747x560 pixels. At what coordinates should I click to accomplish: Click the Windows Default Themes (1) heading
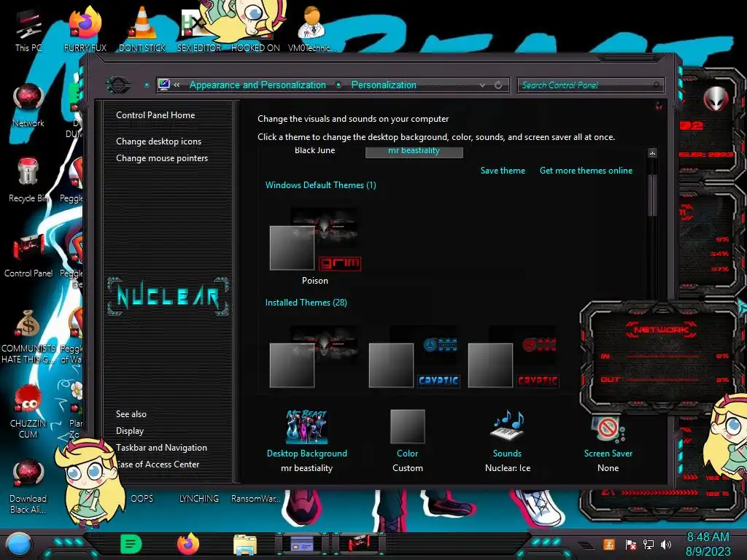coord(321,185)
